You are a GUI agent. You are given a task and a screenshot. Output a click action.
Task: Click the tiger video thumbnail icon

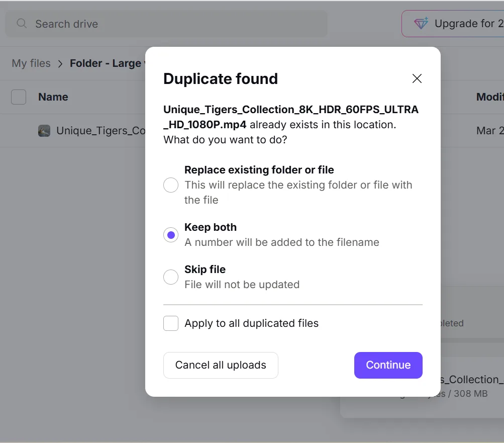44,131
